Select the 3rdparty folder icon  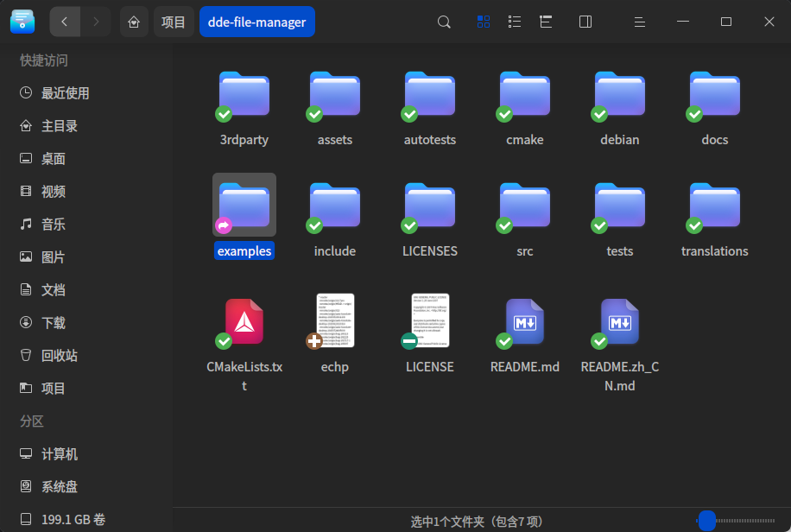click(x=244, y=94)
